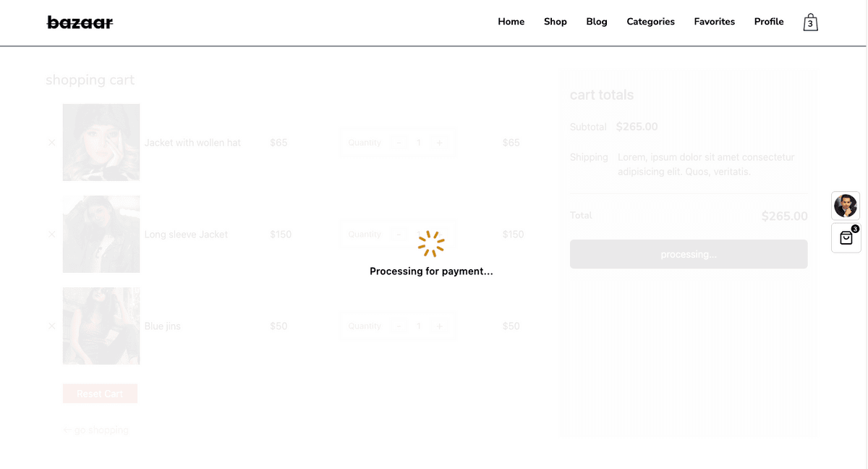This screenshot has width=868, height=469.
Task: Click the floating user avatar icon
Action: (845, 206)
